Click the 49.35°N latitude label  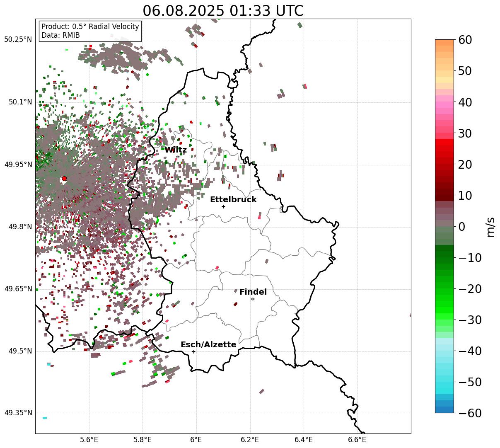[x=18, y=413]
